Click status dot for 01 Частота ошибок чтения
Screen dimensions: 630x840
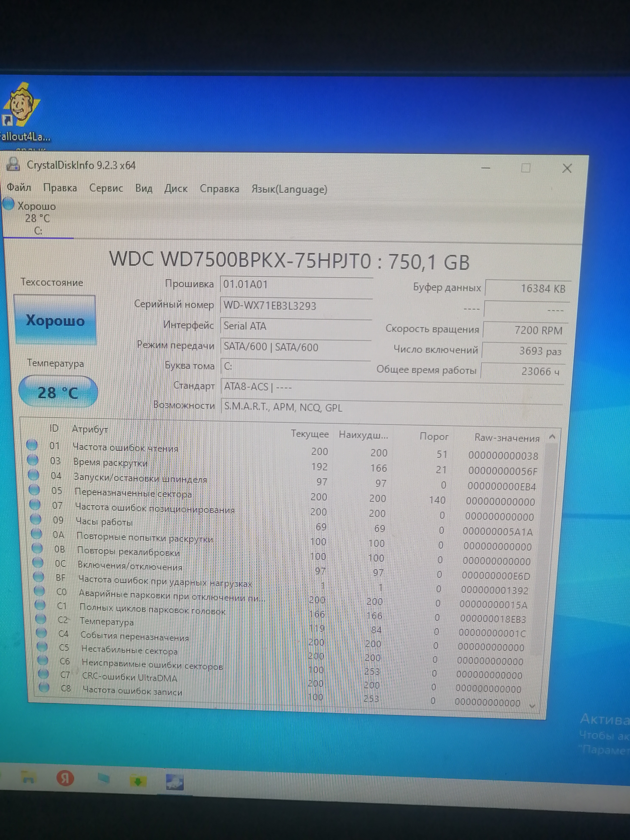point(32,445)
